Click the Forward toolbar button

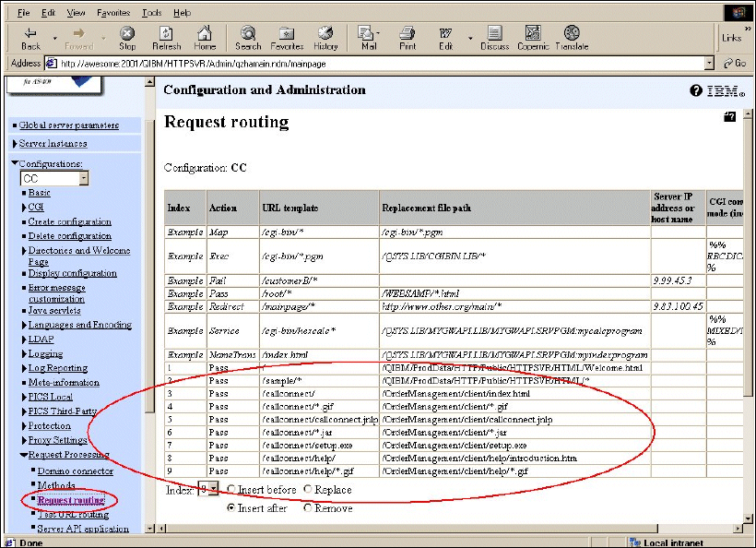[x=78, y=38]
